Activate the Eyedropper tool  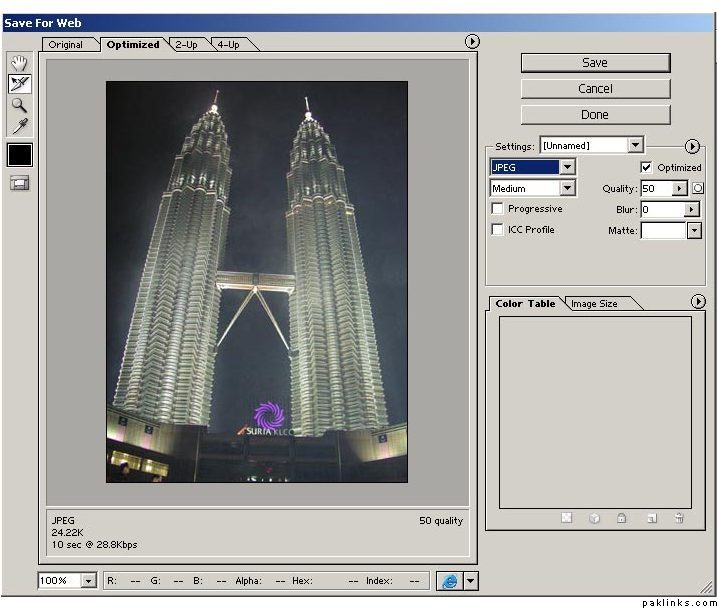coord(19,126)
